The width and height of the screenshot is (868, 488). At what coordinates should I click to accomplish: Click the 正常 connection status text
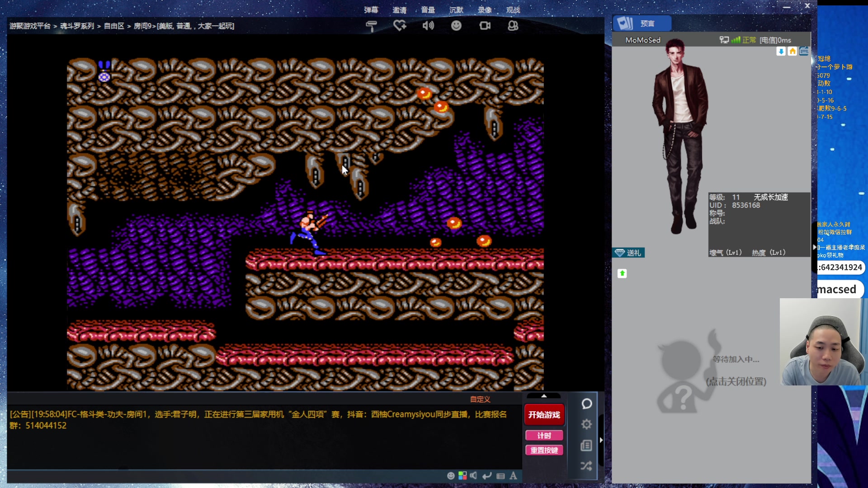pos(749,40)
